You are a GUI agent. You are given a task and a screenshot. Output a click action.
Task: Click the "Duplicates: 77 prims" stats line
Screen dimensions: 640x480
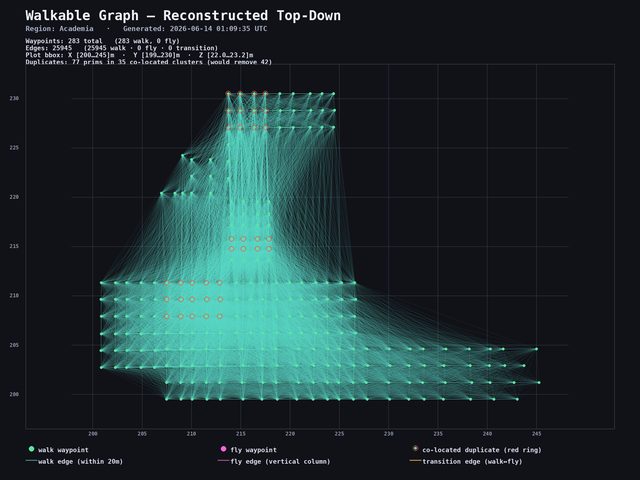tap(149, 62)
